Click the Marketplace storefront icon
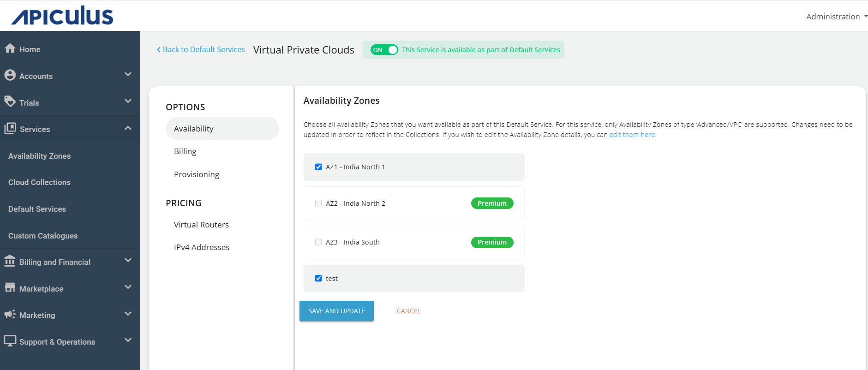 (10, 288)
